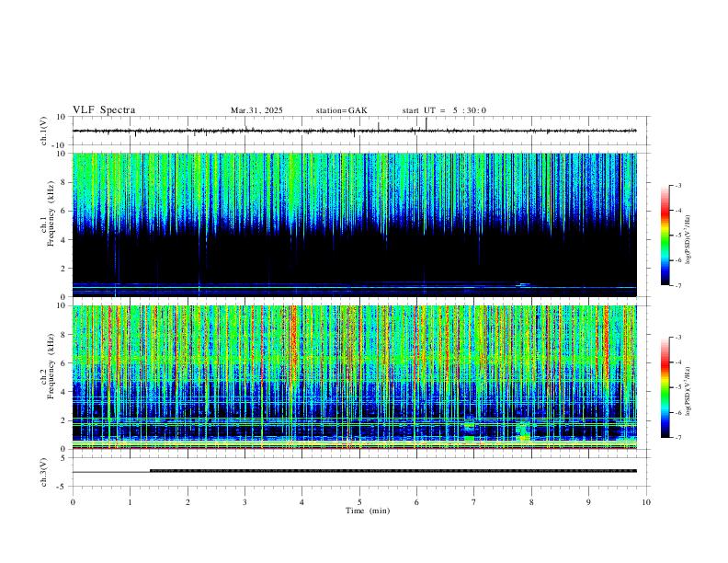Image resolution: width=728 pixels, height=563 pixels.
Task: Click time axis tick label "3"
Action: (245, 502)
